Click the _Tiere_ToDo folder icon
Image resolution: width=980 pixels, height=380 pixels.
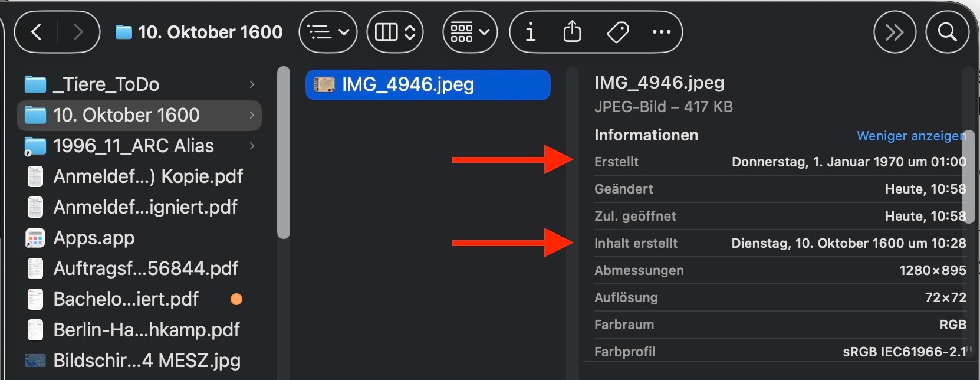35,84
